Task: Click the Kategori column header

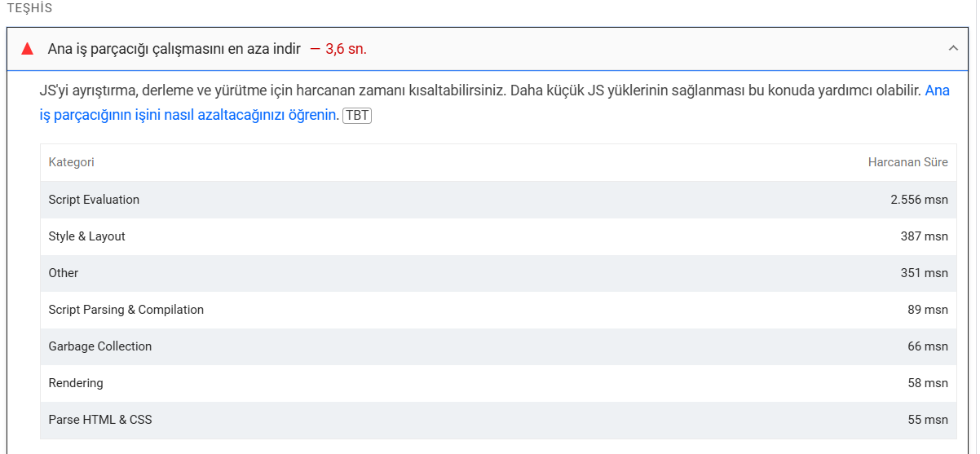Action: (72, 162)
